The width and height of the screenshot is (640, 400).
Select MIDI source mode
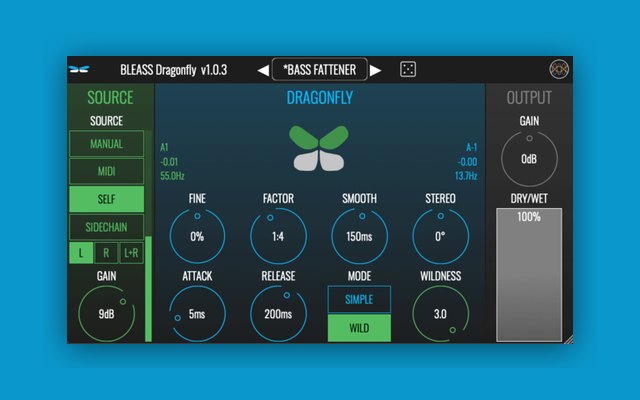(107, 171)
